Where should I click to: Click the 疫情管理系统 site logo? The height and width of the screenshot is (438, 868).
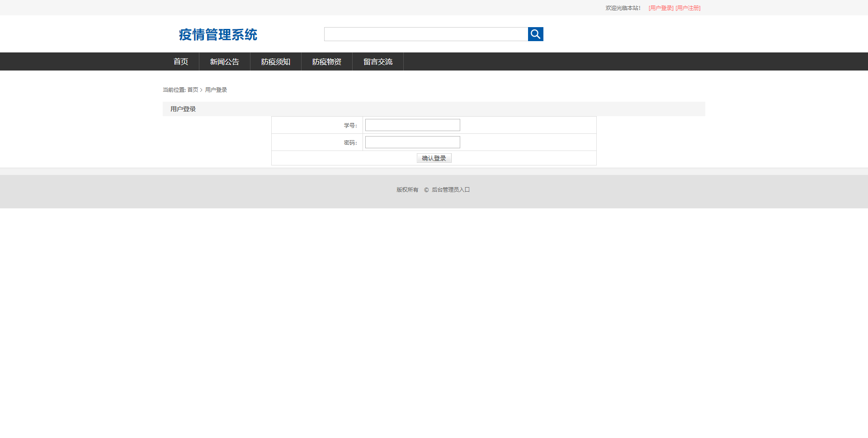tap(218, 34)
